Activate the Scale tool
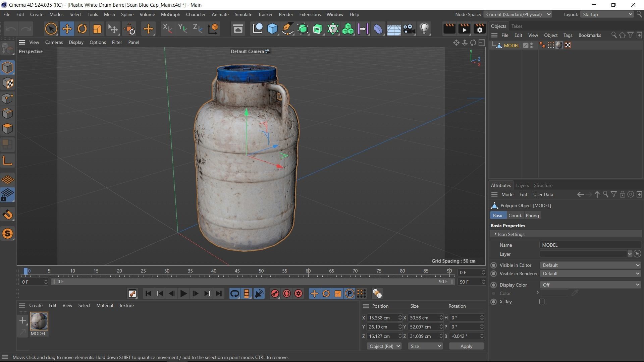 [97, 29]
